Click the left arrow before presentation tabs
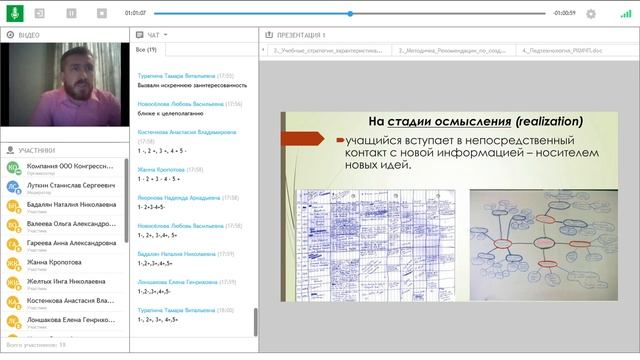The image size is (640, 360). 263,50
